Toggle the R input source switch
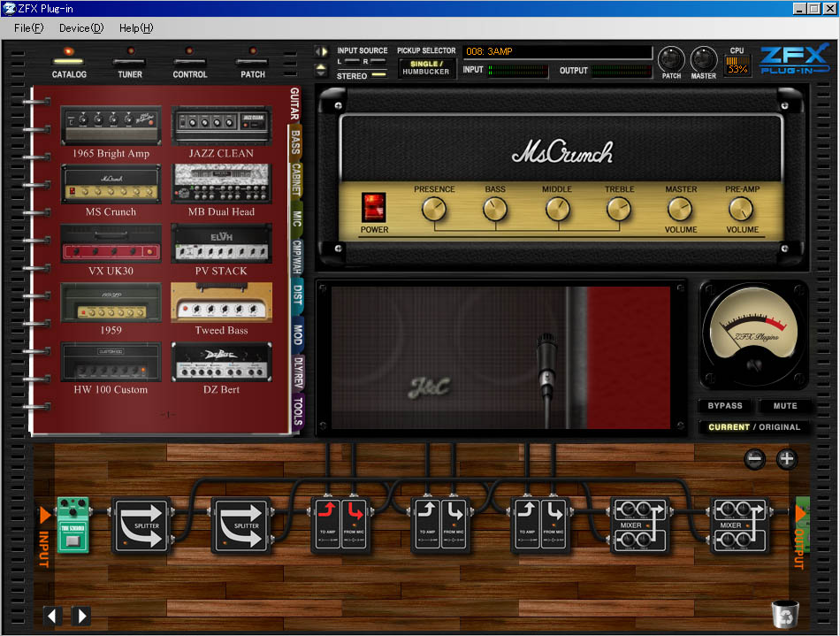 pyautogui.click(x=378, y=61)
